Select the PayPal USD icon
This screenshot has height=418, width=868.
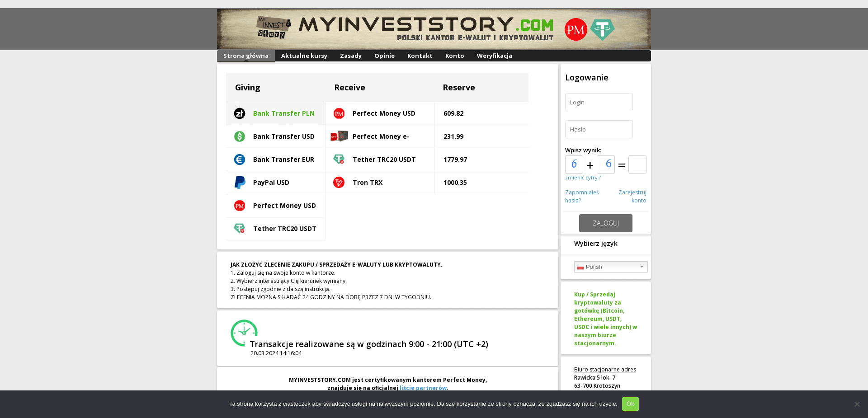[x=239, y=182]
